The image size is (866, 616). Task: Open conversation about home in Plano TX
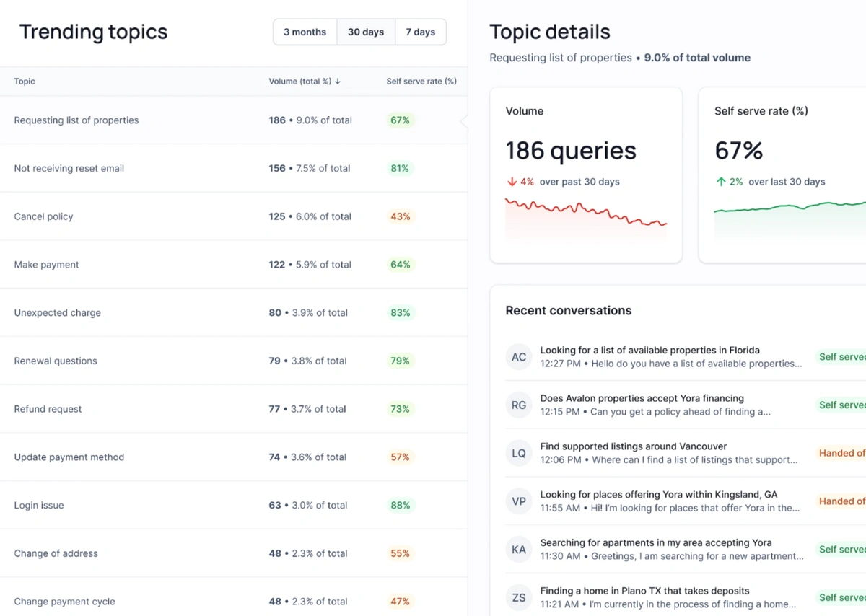coord(668,597)
